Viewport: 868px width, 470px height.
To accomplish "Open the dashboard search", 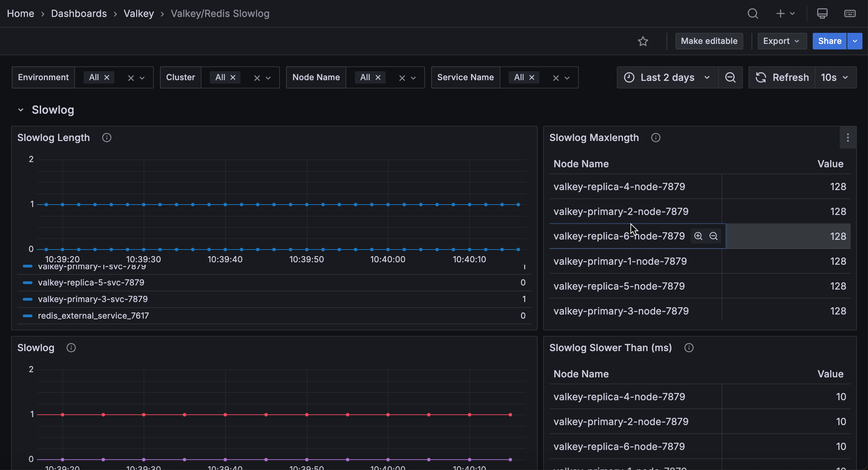I will (x=753, y=13).
